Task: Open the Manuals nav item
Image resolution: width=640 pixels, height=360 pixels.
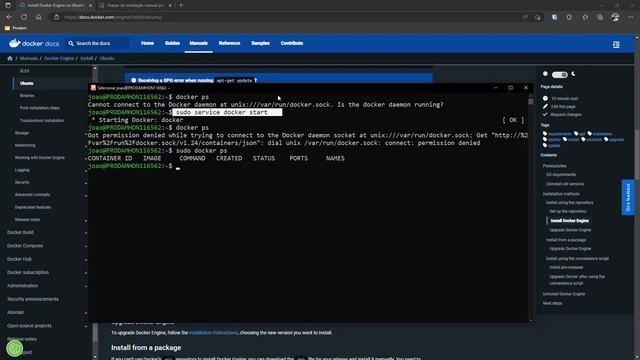Action: click(198, 43)
